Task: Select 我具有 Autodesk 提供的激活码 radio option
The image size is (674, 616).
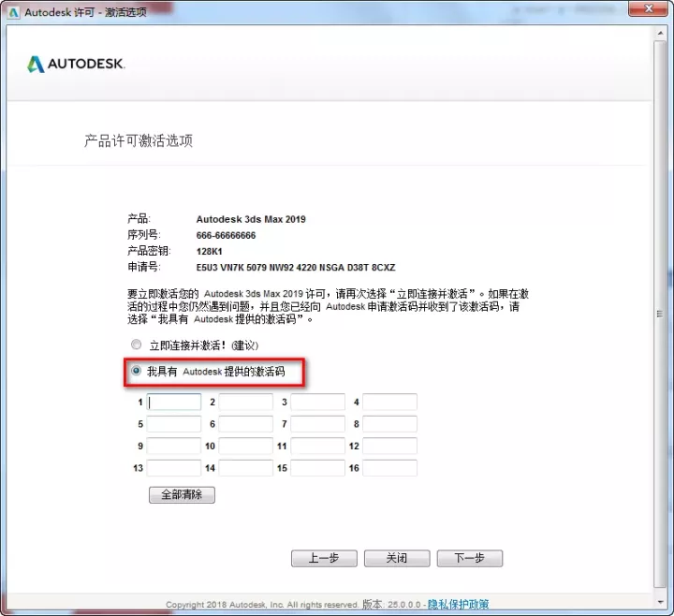Action: 137,372
